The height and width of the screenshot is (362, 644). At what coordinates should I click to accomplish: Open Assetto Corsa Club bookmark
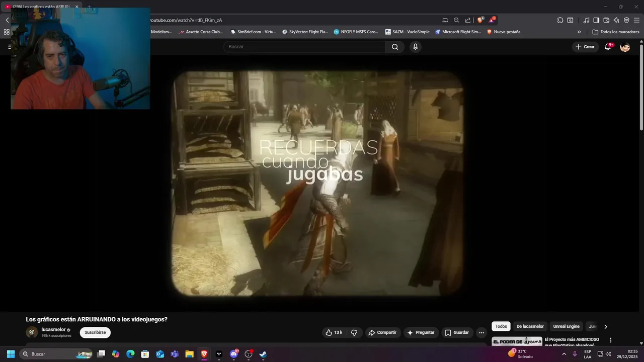pos(201,32)
